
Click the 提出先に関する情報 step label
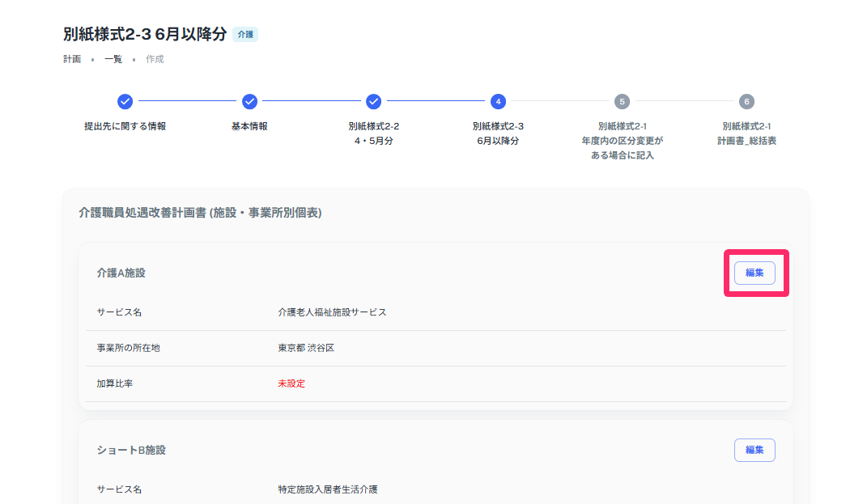coord(125,126)
